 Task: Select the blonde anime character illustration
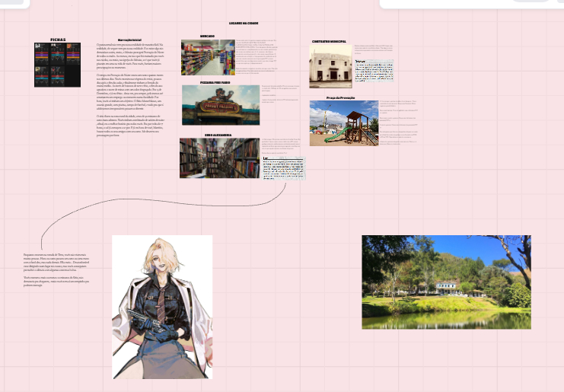[x=162, y=307]
